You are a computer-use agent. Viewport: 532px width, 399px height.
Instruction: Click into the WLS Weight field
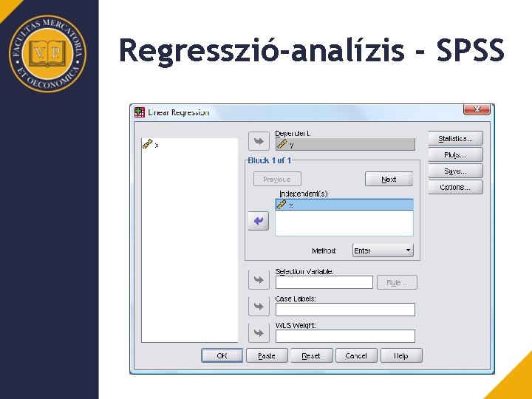point(345,336)
